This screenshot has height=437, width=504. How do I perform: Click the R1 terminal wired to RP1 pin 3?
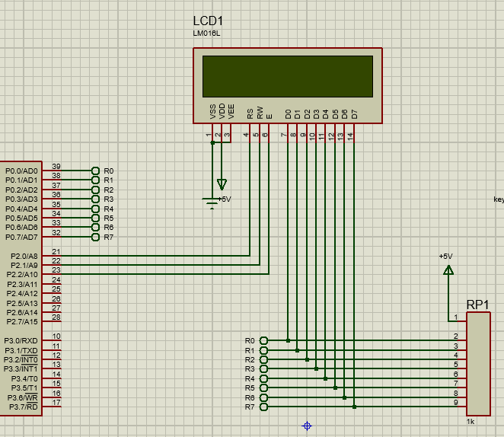tap(263, 350)
